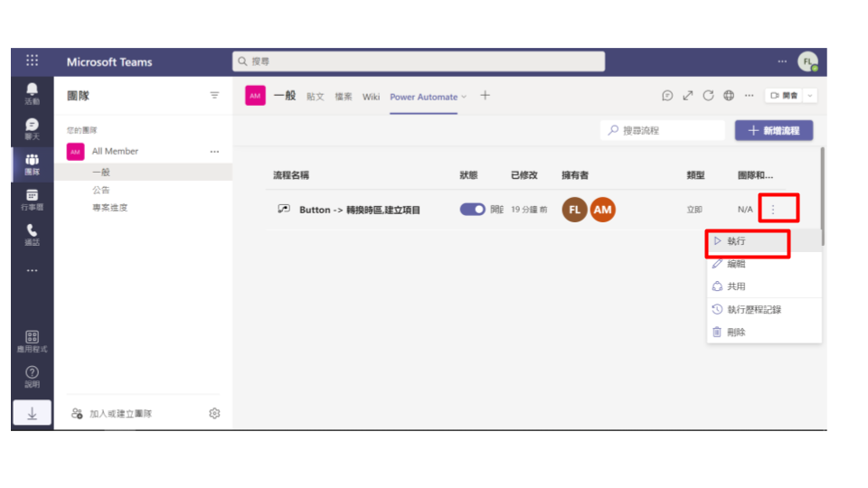Click the New flow button
This screenshot has width=868, height=488.
774,130
